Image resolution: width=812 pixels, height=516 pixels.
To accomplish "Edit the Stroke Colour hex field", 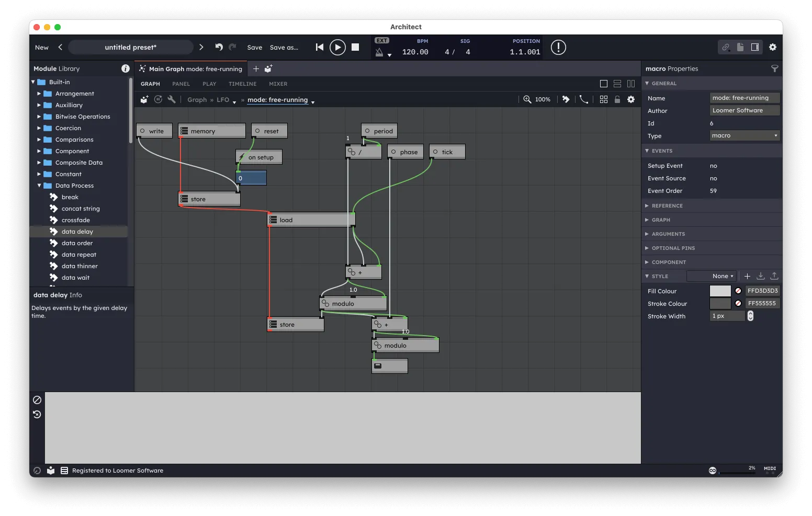I will (763, 303).
